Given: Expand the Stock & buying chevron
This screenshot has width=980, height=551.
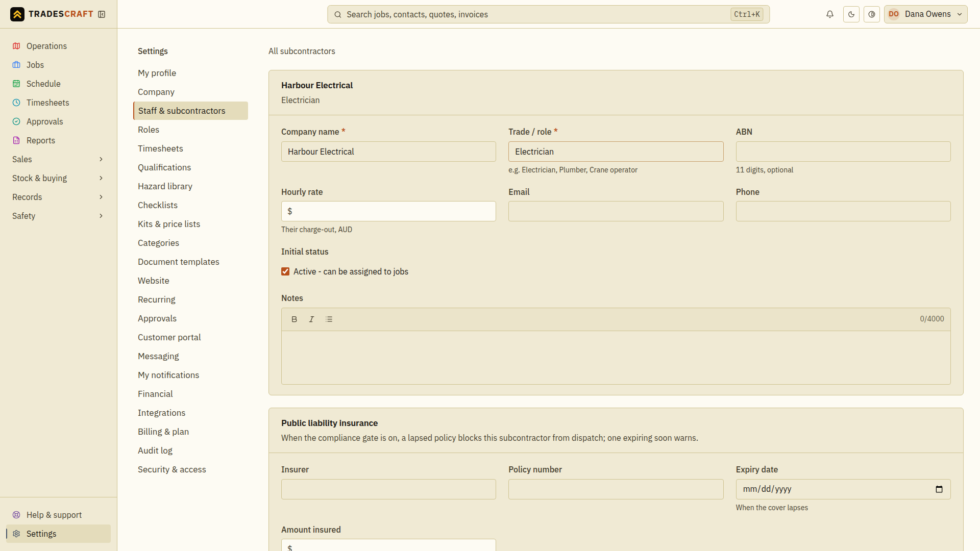Looking at the screenshot, I should (x=101, y=178).
